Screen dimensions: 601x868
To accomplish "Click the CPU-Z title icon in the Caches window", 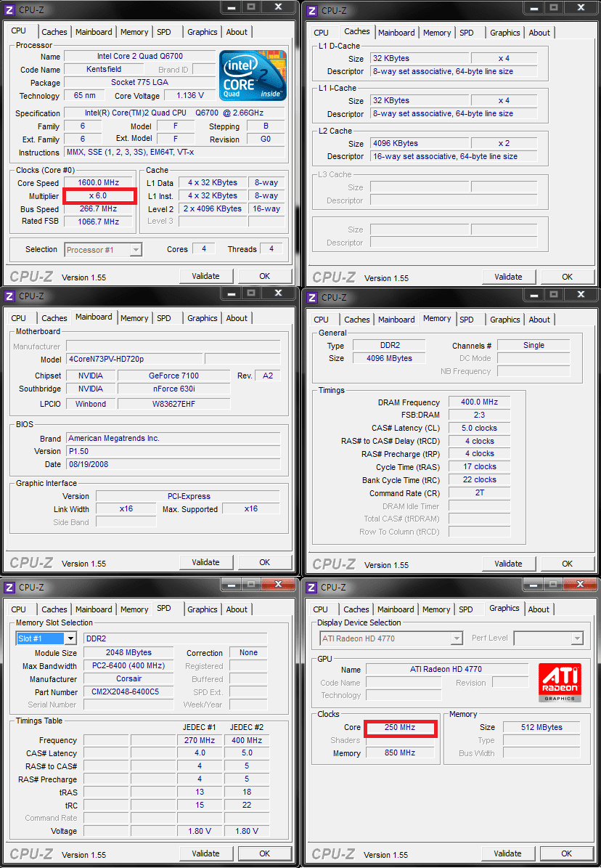I will click(x=312, y=10).
